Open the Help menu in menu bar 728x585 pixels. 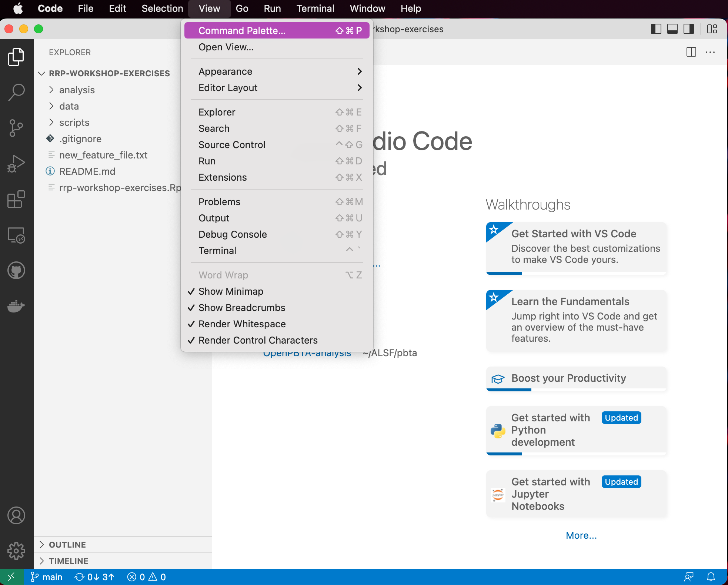click(411, 8)
